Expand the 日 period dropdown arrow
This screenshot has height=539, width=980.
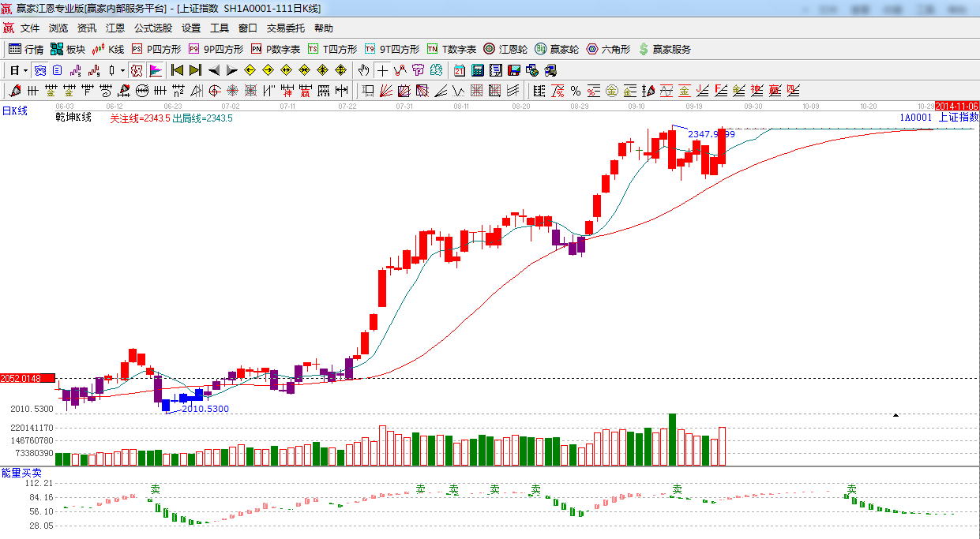pos(25,70)
